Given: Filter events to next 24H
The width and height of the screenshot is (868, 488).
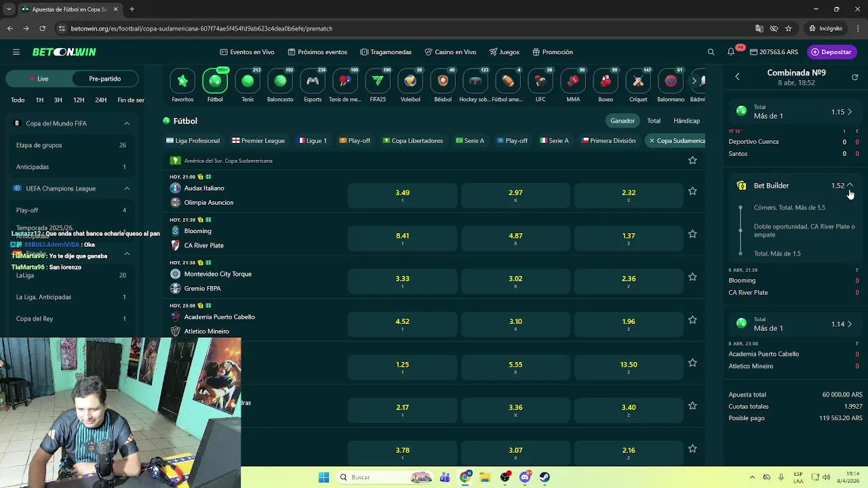Looking at the screenshot, I should pos(101,100).
